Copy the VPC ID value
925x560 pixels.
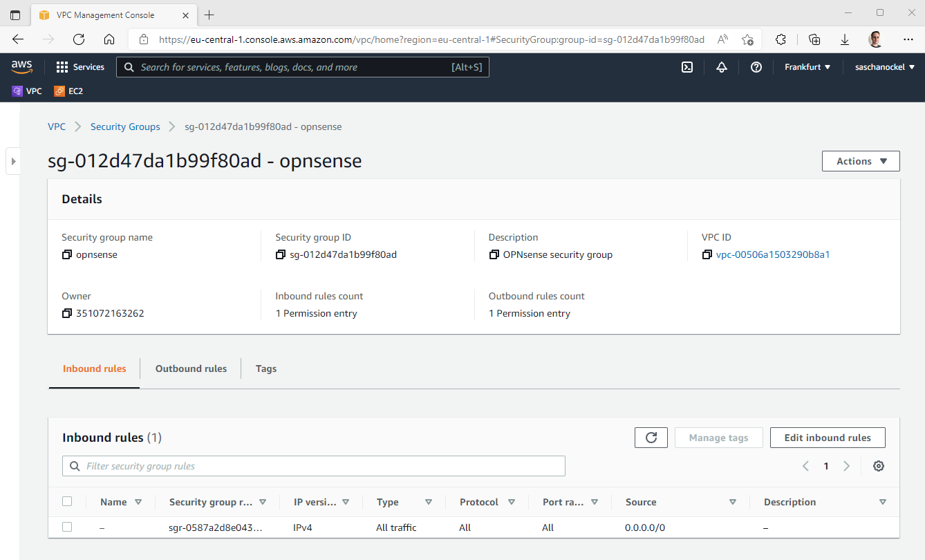point(707,254)
